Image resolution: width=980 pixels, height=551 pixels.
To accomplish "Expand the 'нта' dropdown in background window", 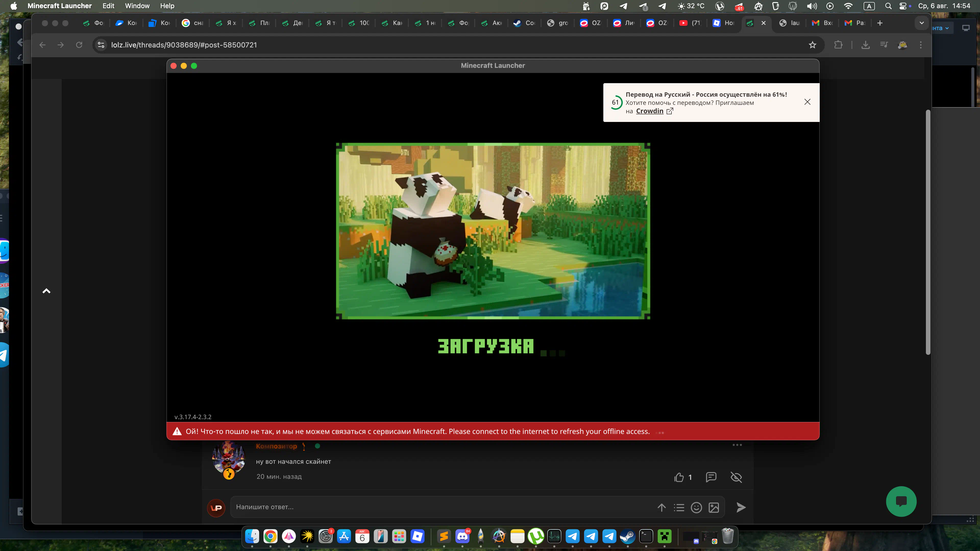I will [941, 28].
